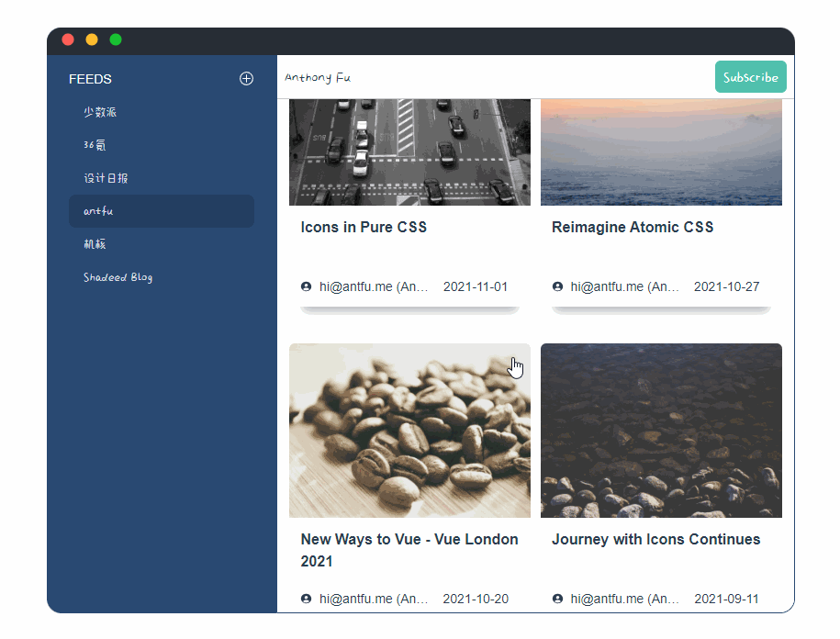
Task: Open article Icons in Pure CSS
Action: [364, 227]
